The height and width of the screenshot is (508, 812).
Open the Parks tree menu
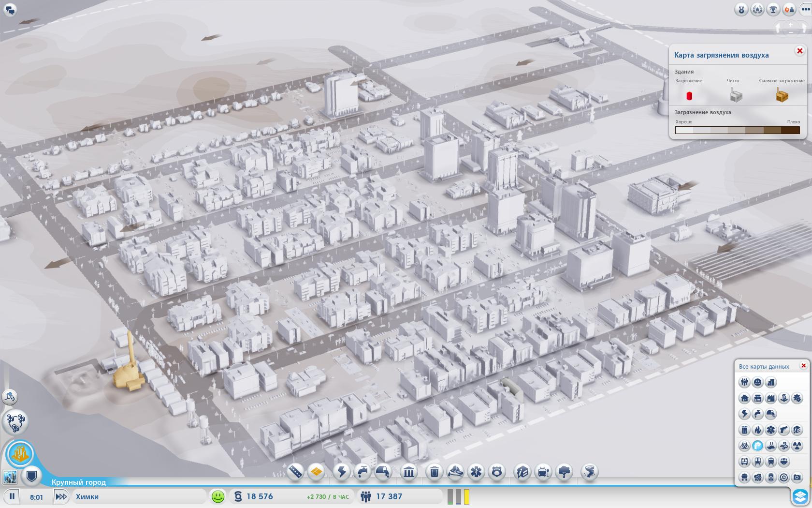point(564,472)
